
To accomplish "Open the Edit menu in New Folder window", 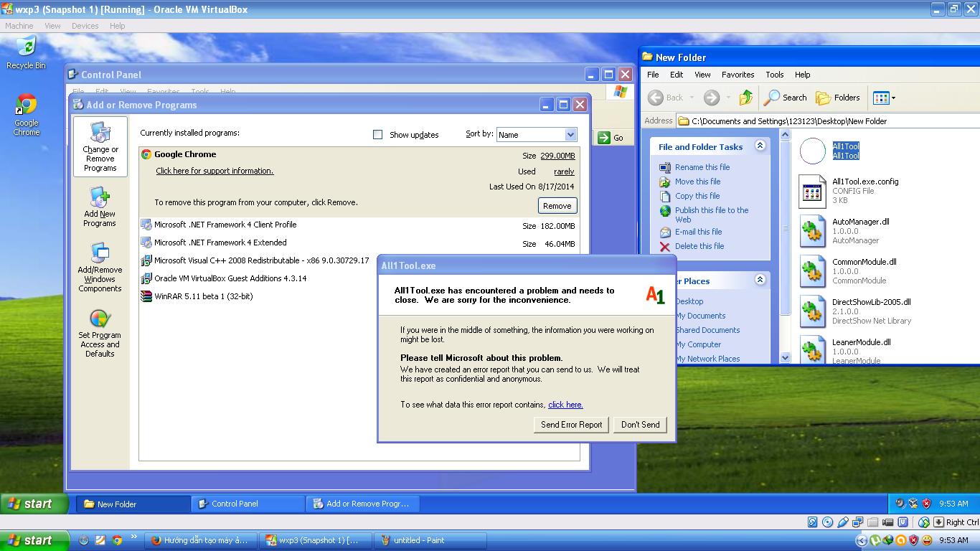I will click(x=677, y=75).
